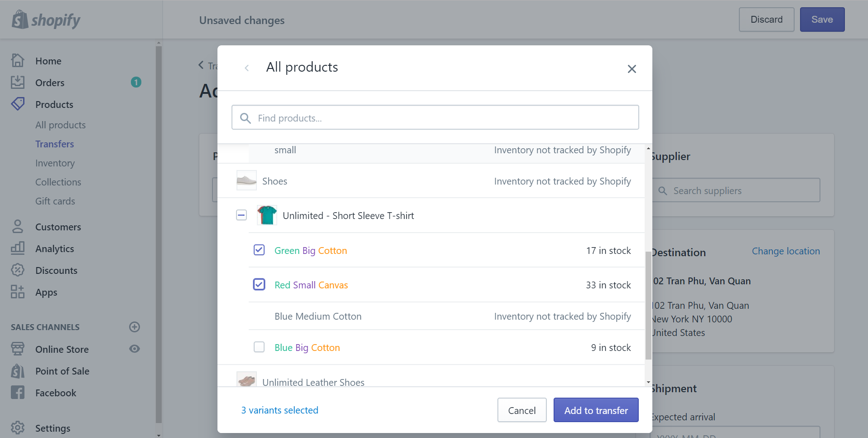Click the product list scroll down arrow

click(648, 382)
